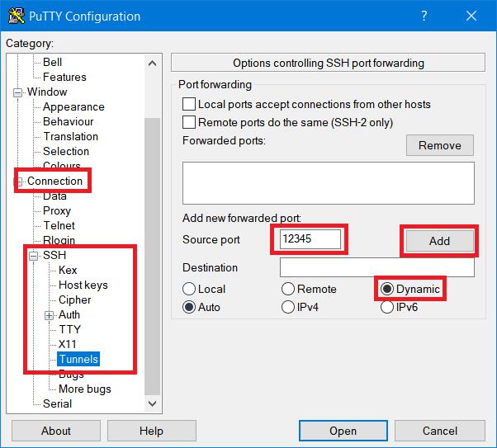
Task: Open the Behaviour settings
Action: (69, 121)
